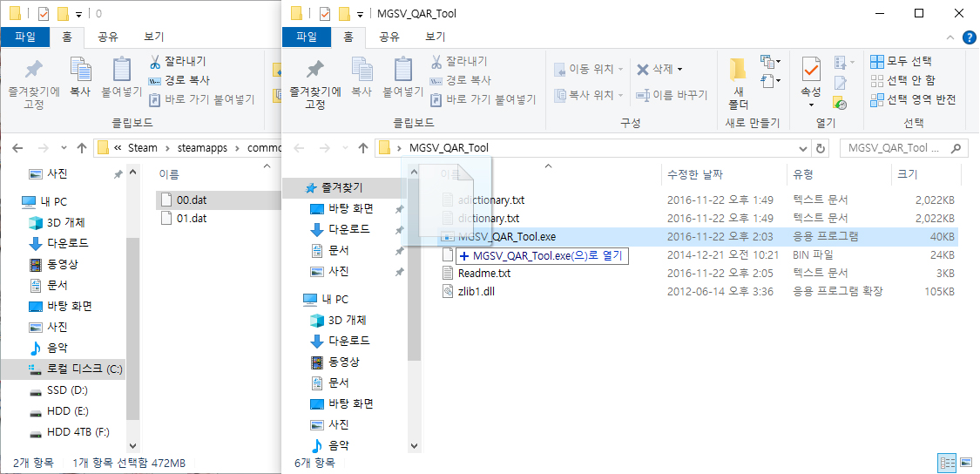The height and width of the screenshot is (474, 980).
Task: Open the 빠른 연결 dropdown icon
Action: (x=770, y=80)
